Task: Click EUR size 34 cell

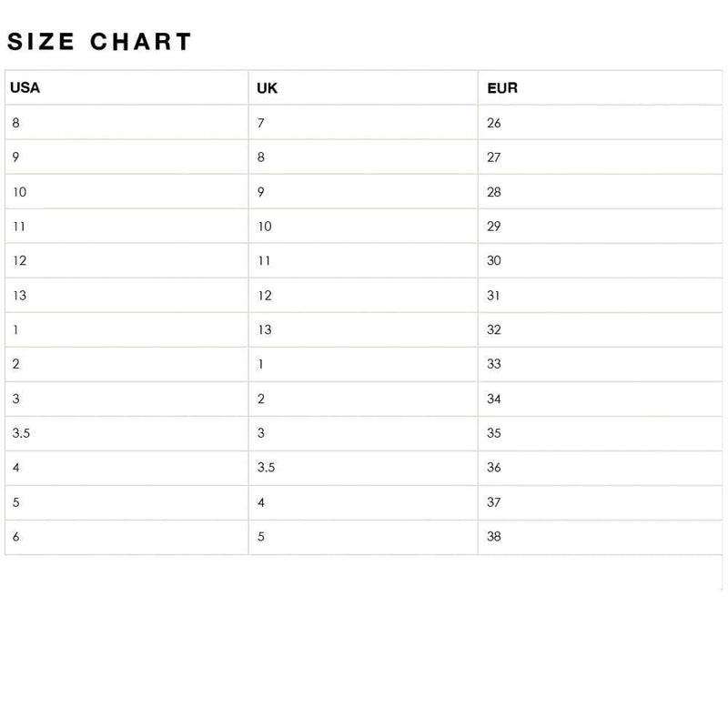Action: pos(494,399)
